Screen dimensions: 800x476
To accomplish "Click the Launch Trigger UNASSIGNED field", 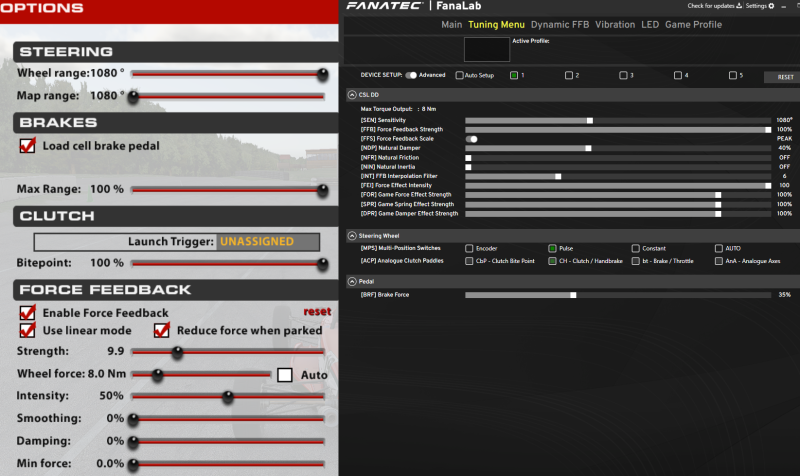I will point(268,242).
